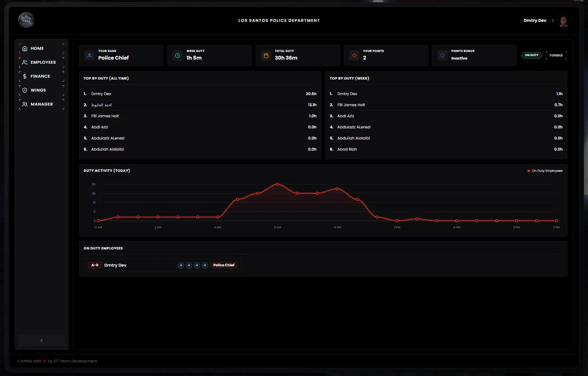Click the Points Bonus sparkle icon
Image resolution: width=588 pixels, height=376 pixels.
(x=442, y=55)
